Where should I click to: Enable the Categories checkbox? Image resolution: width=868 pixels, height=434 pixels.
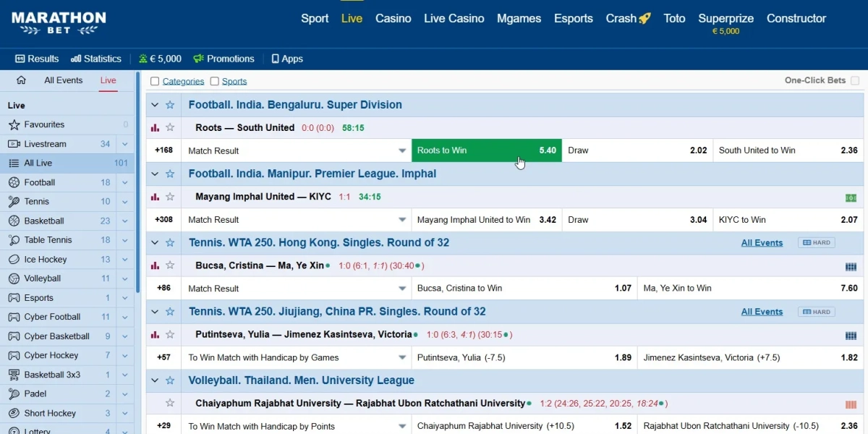click(155, 82)
